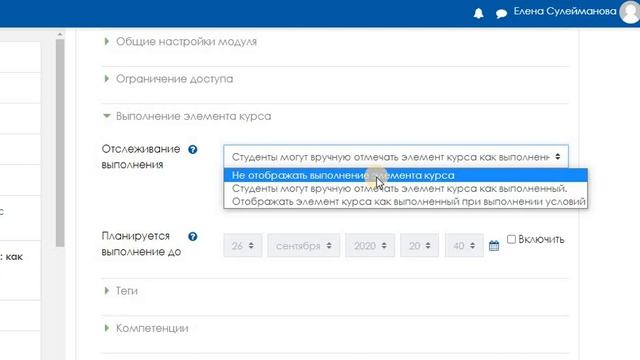Expand Ограничение доступа section
The width and height of the screenshot is (640, 360).
click(174, 79)
